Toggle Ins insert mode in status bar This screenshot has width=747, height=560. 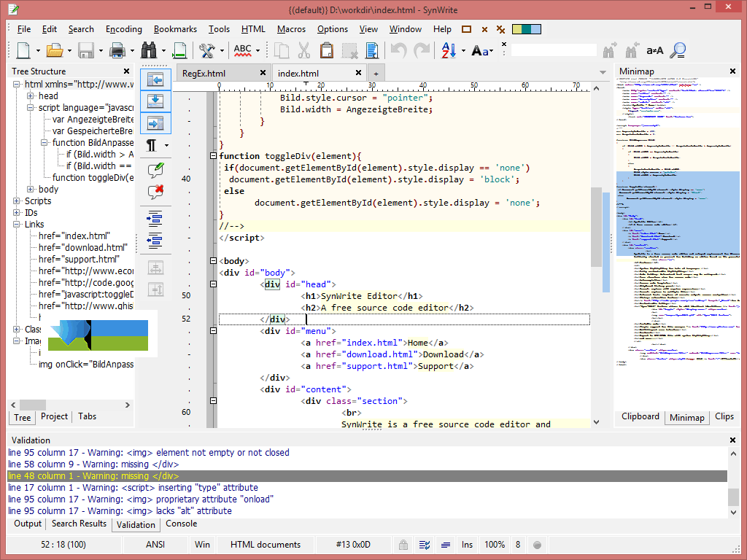pos(467,544)
